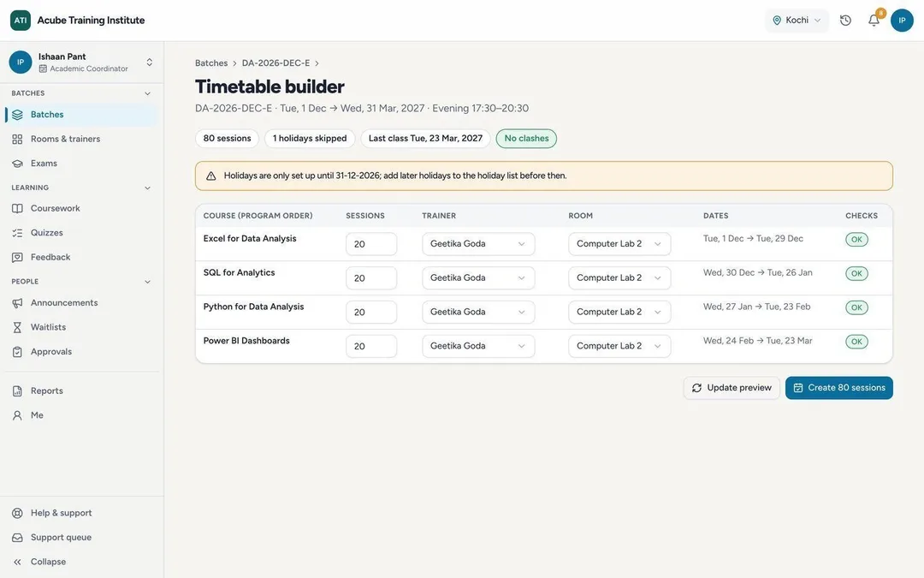Open trainer dropdown for SQL for Analytics
The height and width of the screenshot is (578, 924).
pyautogui.click(x=478, y=277)
